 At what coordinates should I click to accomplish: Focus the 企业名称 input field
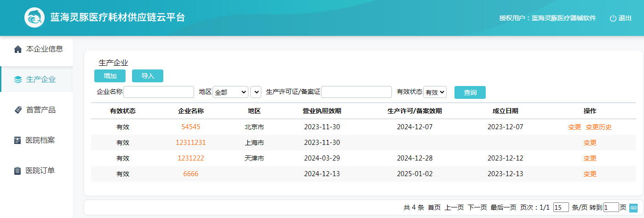159,92
